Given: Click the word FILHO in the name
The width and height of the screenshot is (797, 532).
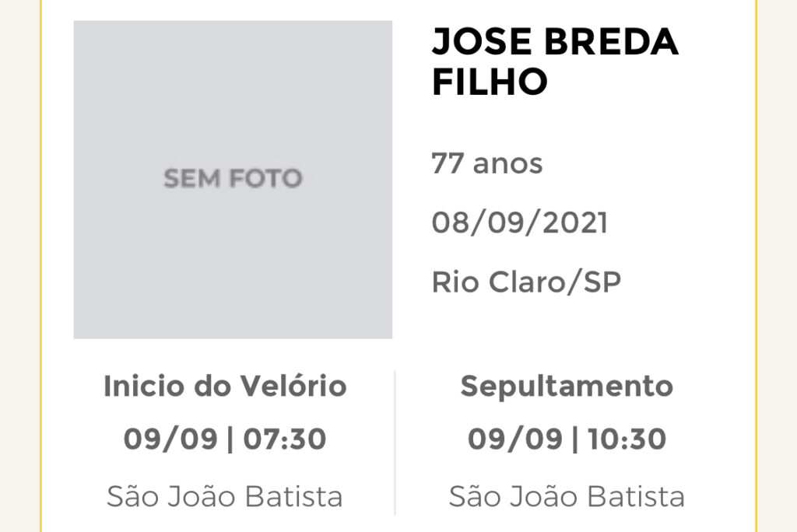Looking at the screenshot, I should tap(490, 82).
